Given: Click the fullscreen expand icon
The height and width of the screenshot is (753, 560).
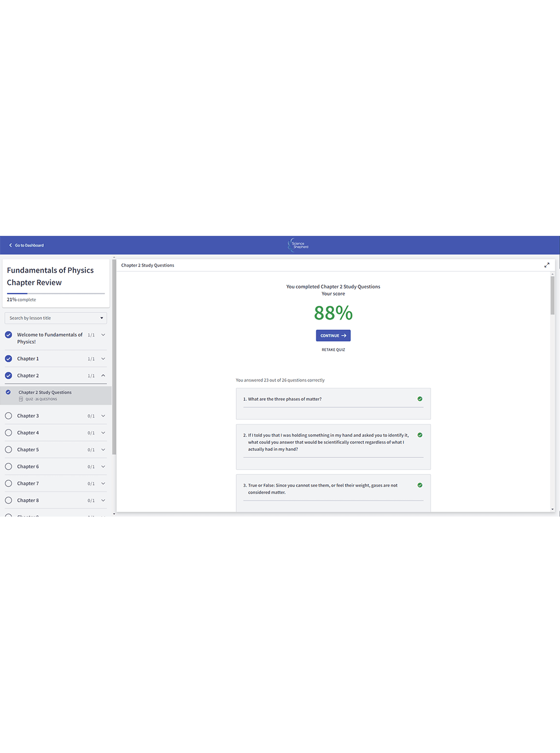Looking at the screenshot, I should [x=546, y=265].
